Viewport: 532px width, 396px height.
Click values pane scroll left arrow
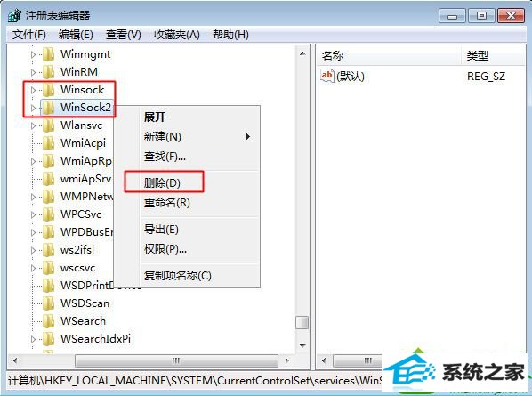pyautogui.click(x=324, y=360)
